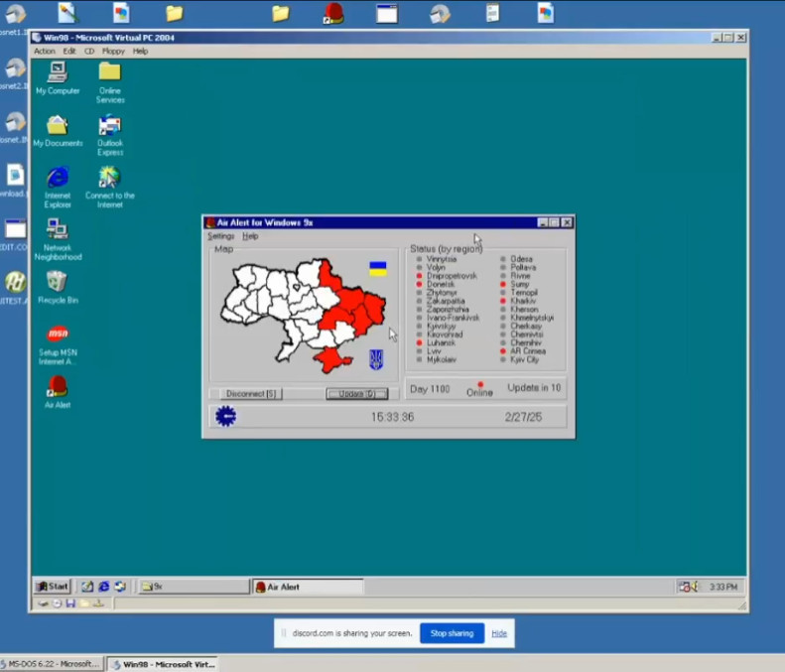
Task: Open the Floppy menu in Virtual PC
Action: (x=113, y=51)
